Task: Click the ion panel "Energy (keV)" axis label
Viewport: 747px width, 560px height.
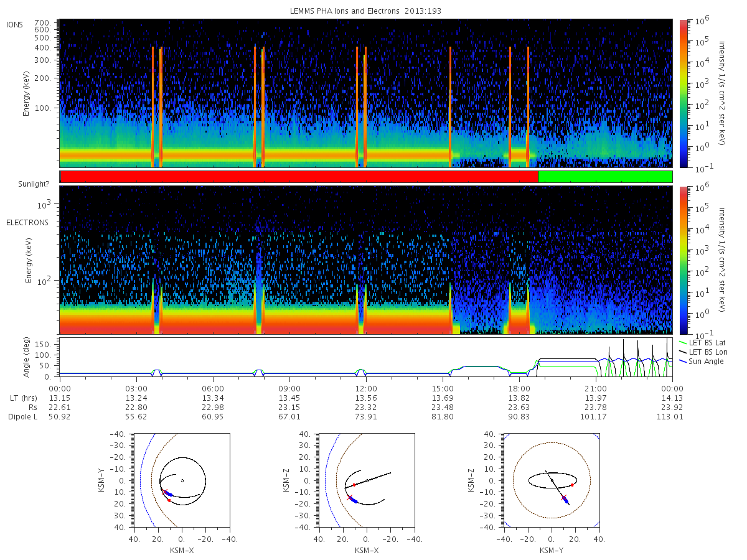Action: [x=27, y=93]
